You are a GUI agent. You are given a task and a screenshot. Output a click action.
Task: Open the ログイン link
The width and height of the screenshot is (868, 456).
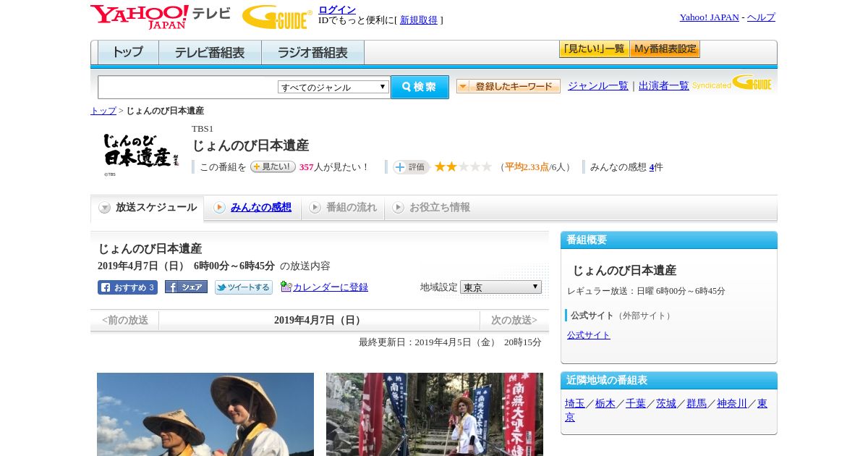(x=337, y=9)
